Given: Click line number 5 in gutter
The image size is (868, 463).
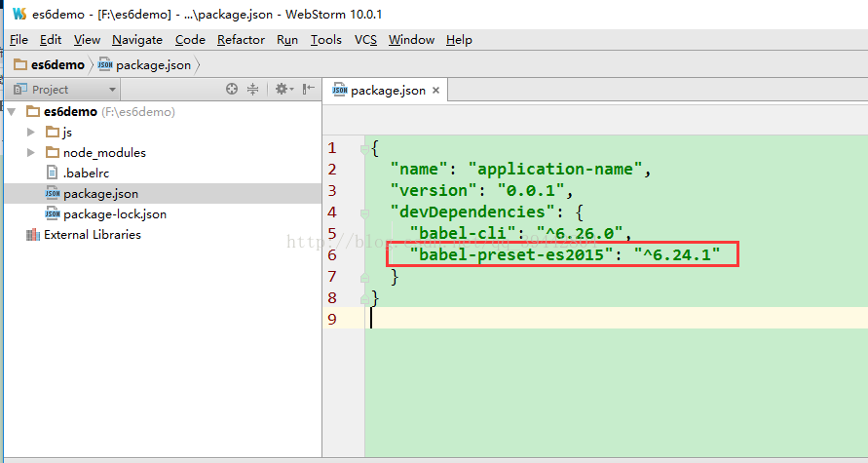Looking at the screenshot, I should click(332, 234).
